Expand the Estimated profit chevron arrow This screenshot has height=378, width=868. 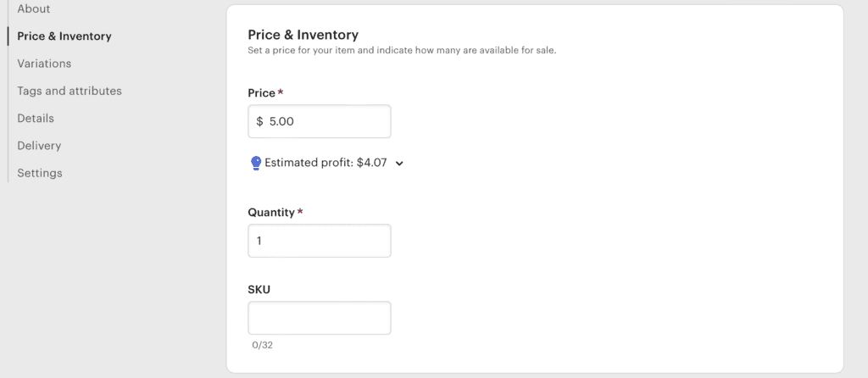pyautogui.click(x=400, y=164)
